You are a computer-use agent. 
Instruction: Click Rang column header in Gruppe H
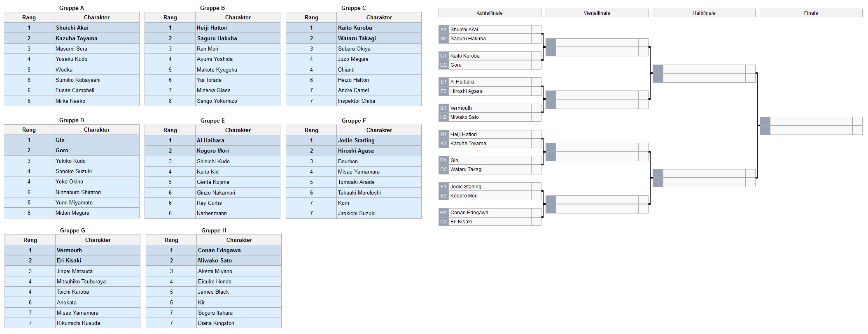tap(171, 240)
